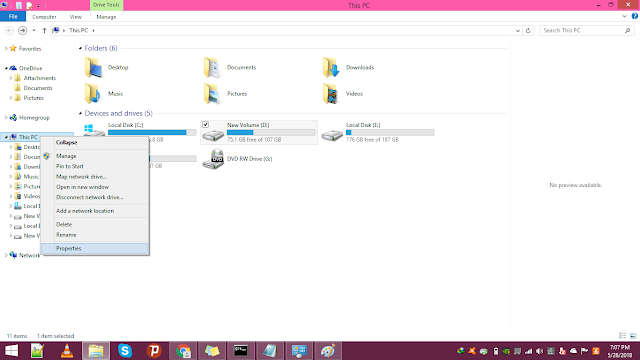The image size is (640, 360).
Task: Open Skype from the taskbar
Action: (125, 351)
